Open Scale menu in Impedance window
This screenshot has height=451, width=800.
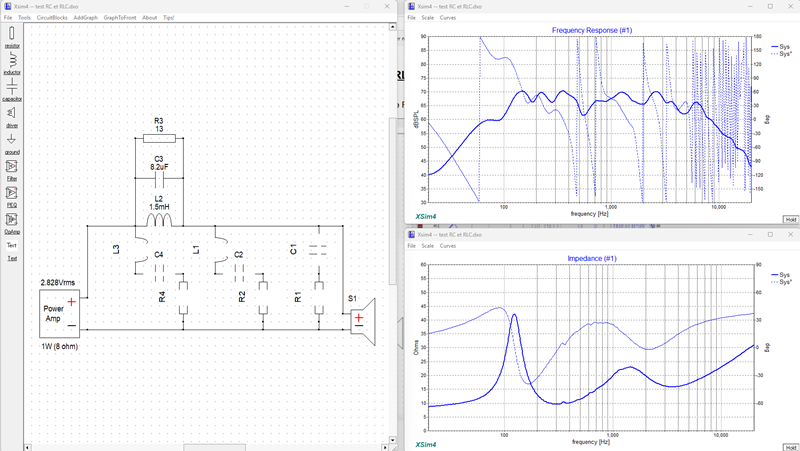point(428,245)
